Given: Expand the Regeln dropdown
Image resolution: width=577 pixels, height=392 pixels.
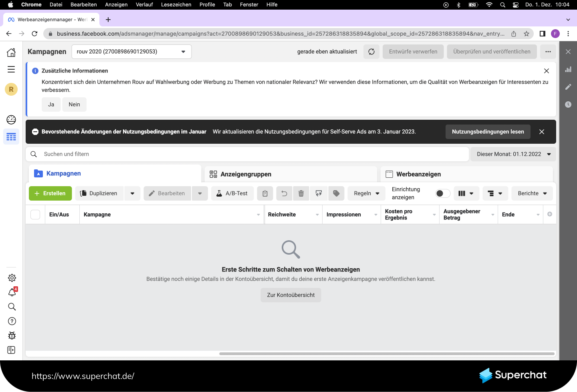Looking at the screenshot, I should 366,193.
